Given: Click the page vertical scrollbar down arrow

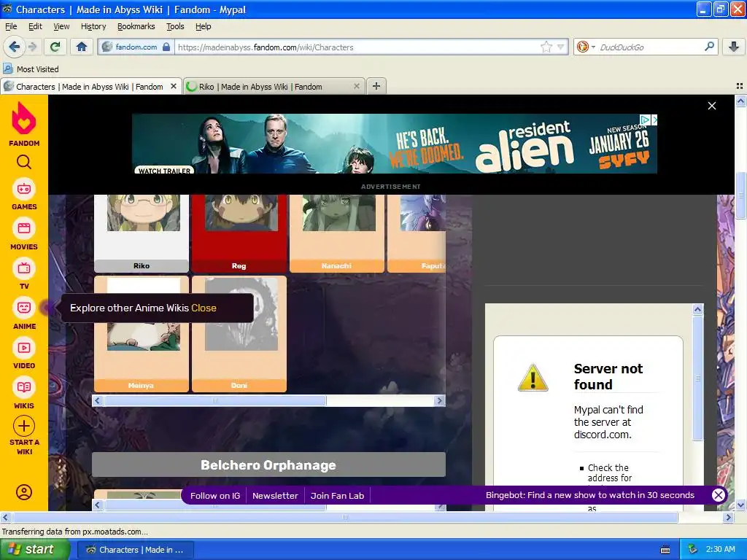Looking at the screenshot, I should pos(740,505).
